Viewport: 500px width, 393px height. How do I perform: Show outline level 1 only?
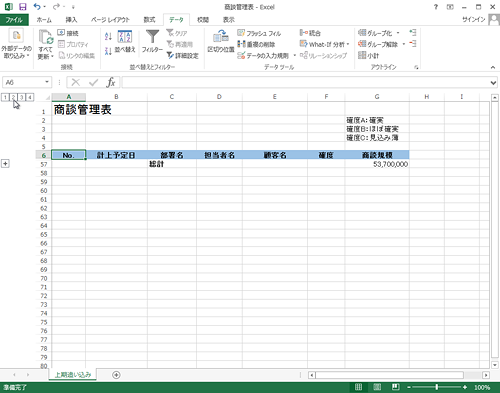(x=6, y=97)
